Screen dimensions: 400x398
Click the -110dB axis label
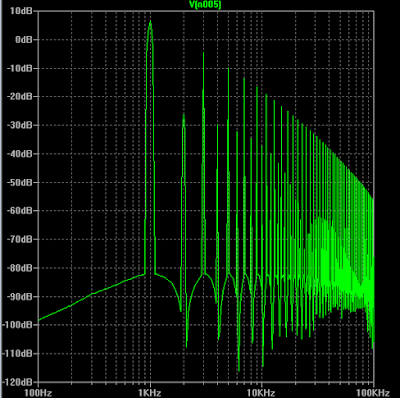pyautogui.click(x=17, y=353)
